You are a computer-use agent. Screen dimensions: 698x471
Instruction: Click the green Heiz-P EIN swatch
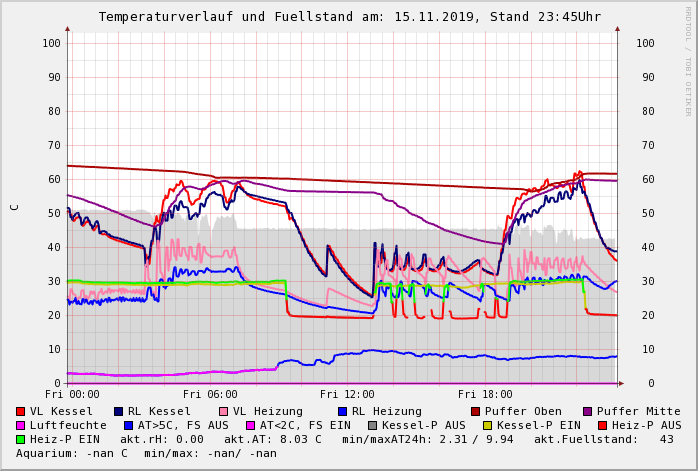coord(21,439)
